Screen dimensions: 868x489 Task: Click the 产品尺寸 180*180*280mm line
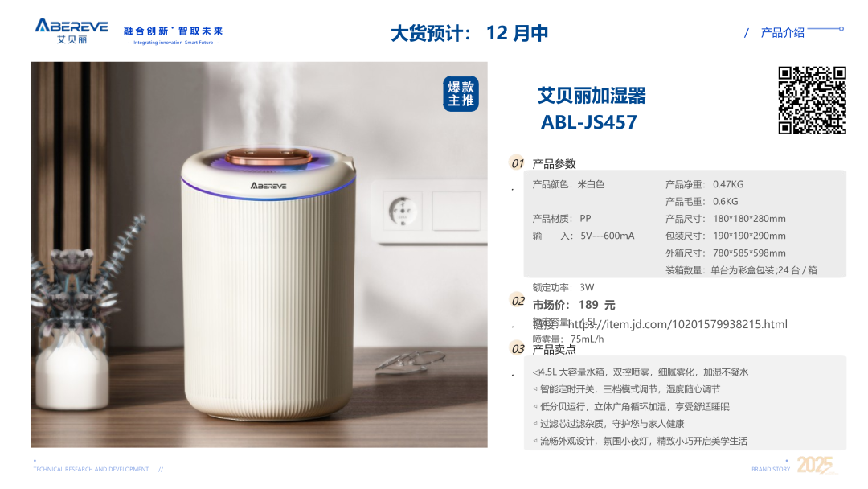[725, 219]
